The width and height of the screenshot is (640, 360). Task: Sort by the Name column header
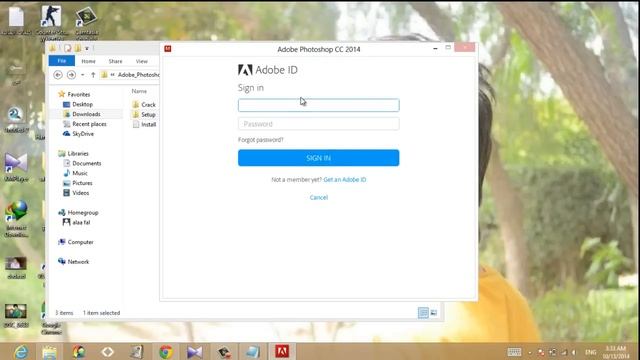pos(139,91)
